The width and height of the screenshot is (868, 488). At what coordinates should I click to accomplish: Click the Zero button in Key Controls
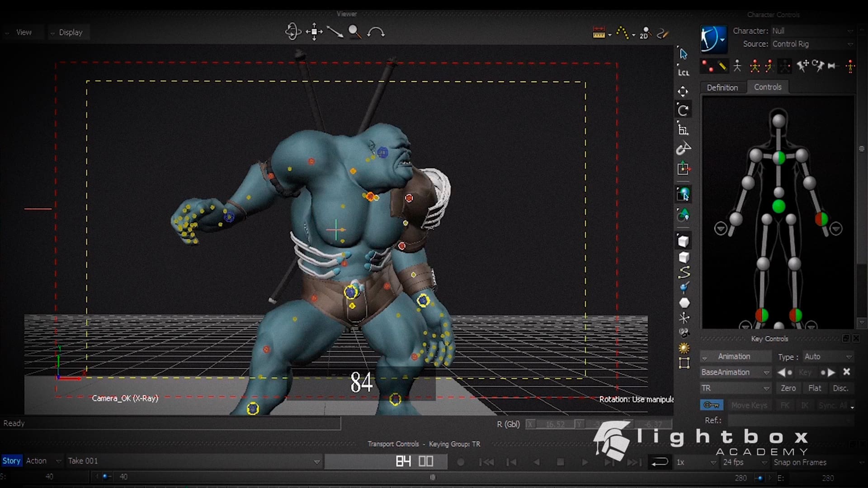pyautogui.click(x=788, y=388)
